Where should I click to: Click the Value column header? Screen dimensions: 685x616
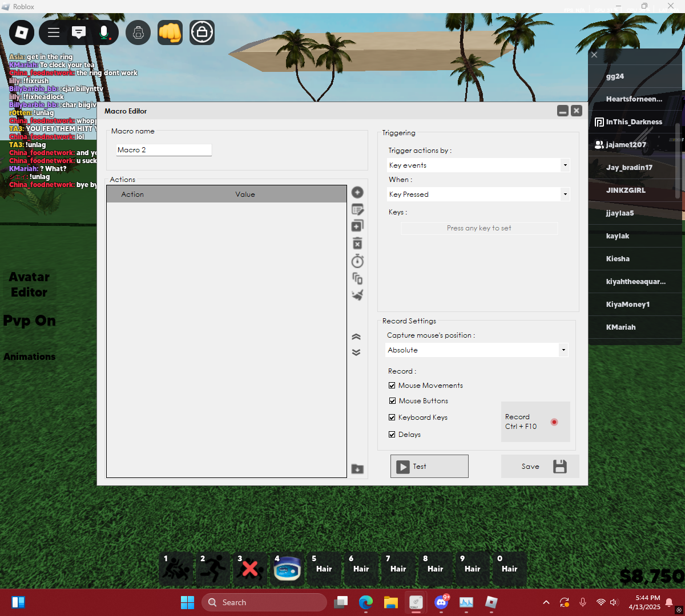click(x=245, y=194)
